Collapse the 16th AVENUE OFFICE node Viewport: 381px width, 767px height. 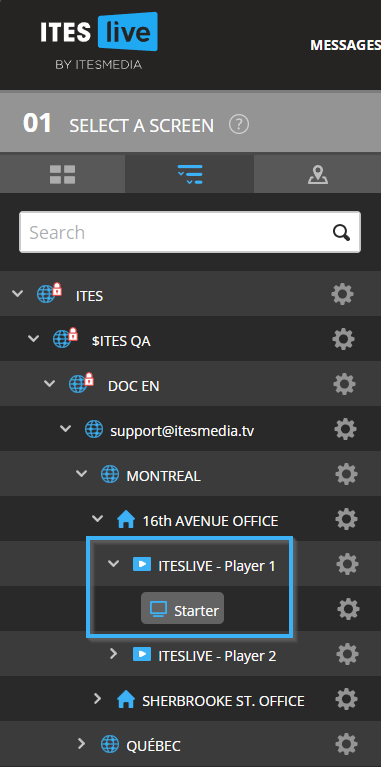click(x=98, y=519)
